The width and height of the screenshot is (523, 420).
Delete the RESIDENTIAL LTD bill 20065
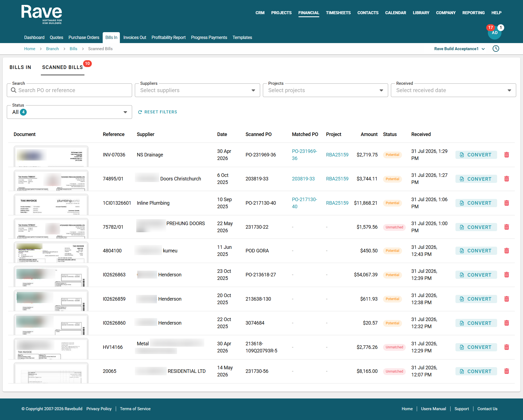[506, 371]
